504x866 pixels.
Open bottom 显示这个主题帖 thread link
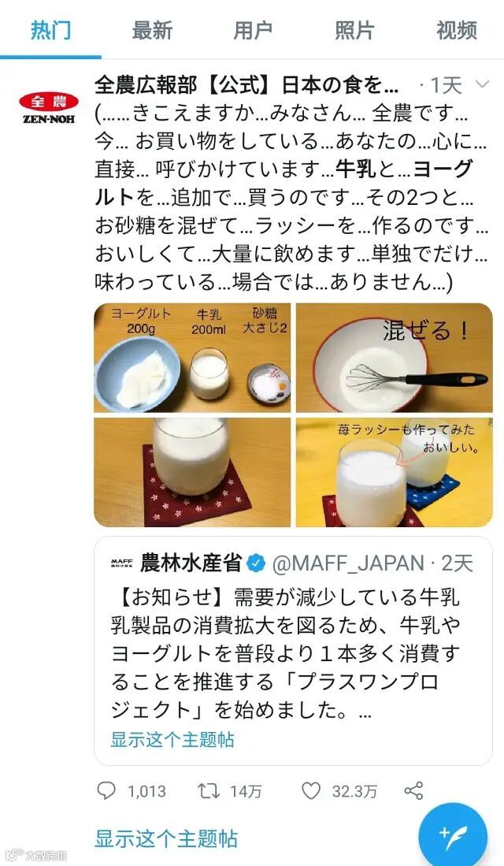(x=165, y=838)
